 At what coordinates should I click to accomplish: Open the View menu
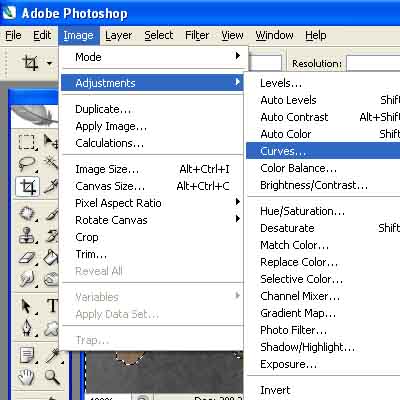[x=232, y=35]
